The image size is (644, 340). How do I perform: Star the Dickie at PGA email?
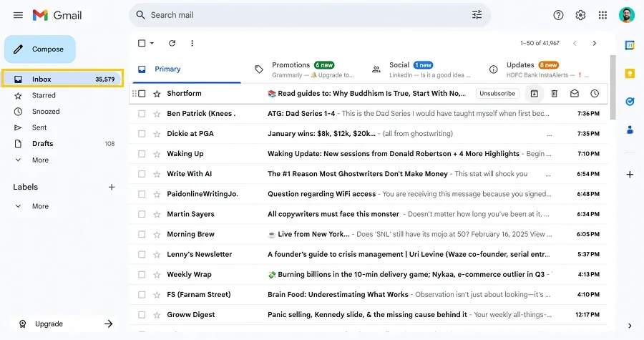click(x=157, y=134)
